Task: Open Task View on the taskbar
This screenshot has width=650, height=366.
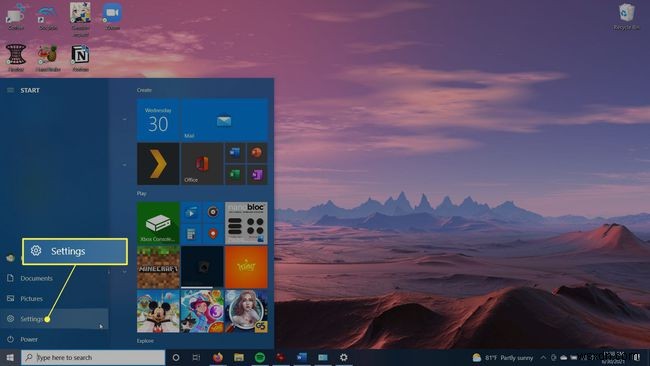Action: coord(196,357)
